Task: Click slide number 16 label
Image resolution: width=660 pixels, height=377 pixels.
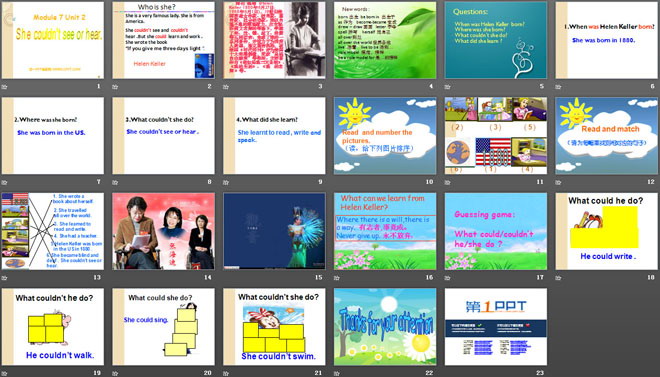Action: pos(429,277)
